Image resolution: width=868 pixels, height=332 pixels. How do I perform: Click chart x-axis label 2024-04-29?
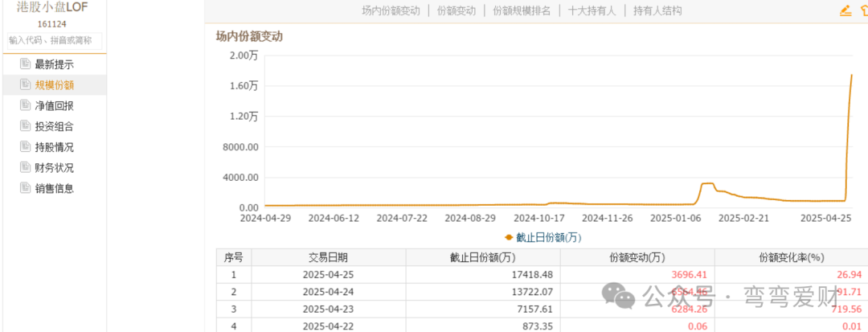click(265, 218)
